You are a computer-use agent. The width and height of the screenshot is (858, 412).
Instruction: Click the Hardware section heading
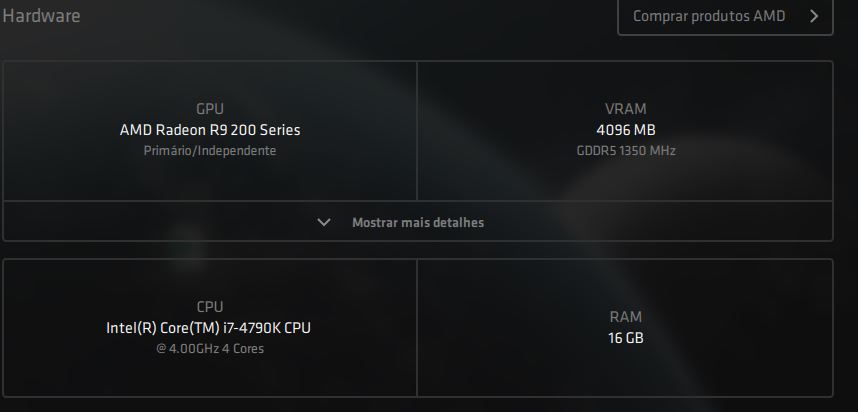click(x=41, y=16)
